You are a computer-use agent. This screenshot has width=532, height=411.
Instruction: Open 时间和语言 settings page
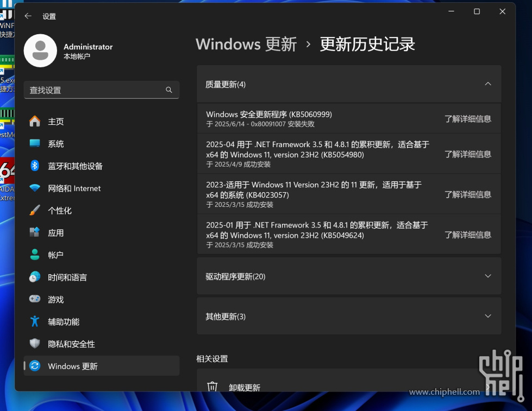102,277
